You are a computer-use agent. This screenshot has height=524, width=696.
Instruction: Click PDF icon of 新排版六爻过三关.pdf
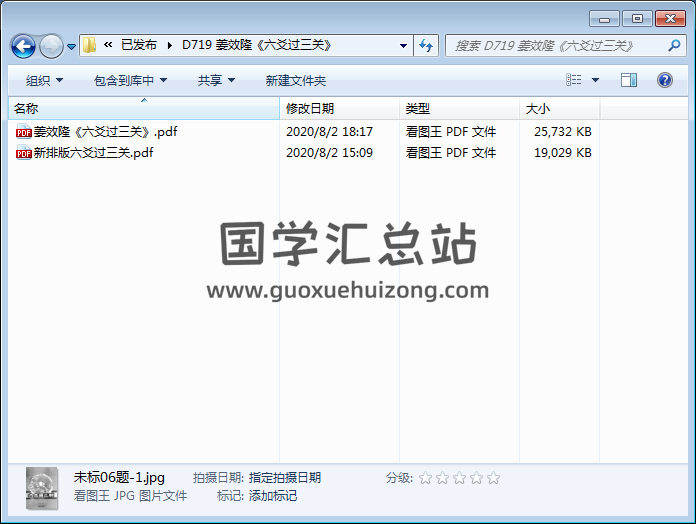24,153
